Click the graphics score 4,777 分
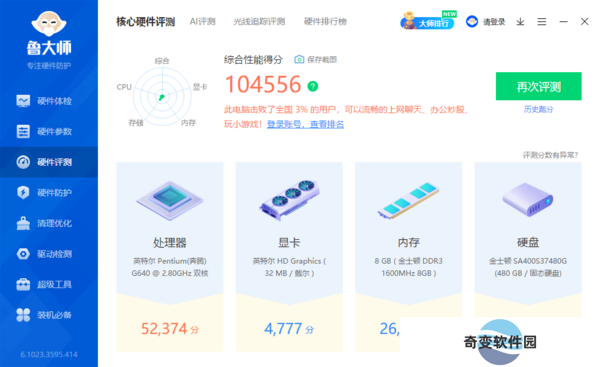Image resolution: width=600 pixels, height=367 pixels. click(x=289, y=329)
